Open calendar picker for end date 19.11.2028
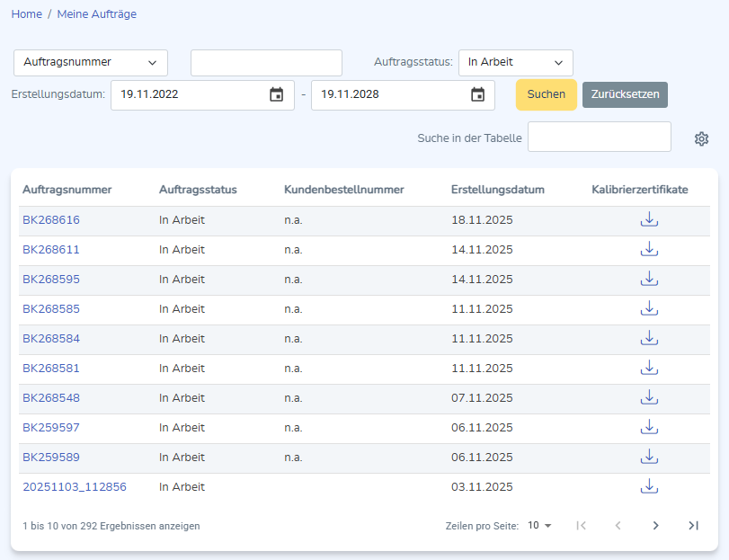 coord(477,94)
